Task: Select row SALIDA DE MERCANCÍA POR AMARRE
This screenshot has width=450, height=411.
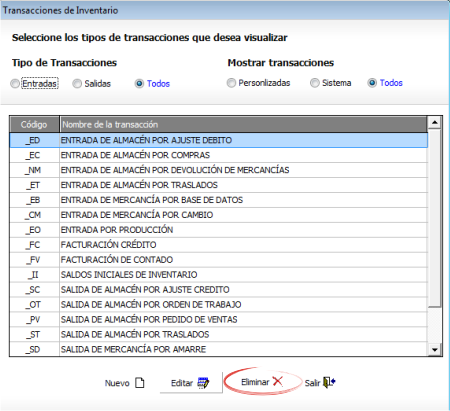Action: click(x=219, y=349)
